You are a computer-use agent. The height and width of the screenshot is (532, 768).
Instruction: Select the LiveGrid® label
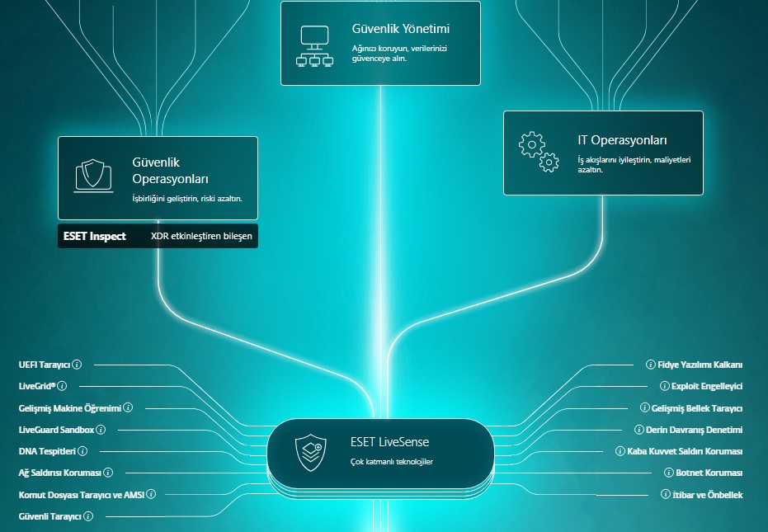pos(37,387)
